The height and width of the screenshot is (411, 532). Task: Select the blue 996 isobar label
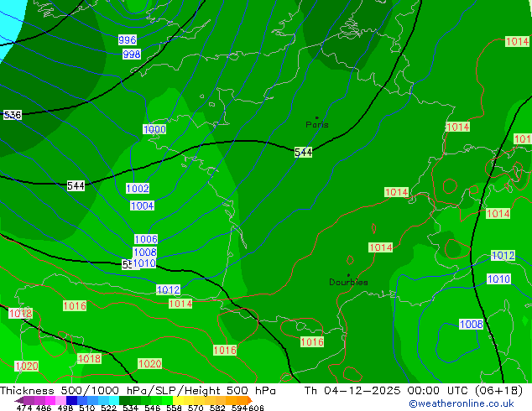pyautogui.click(x=128, y=39)
